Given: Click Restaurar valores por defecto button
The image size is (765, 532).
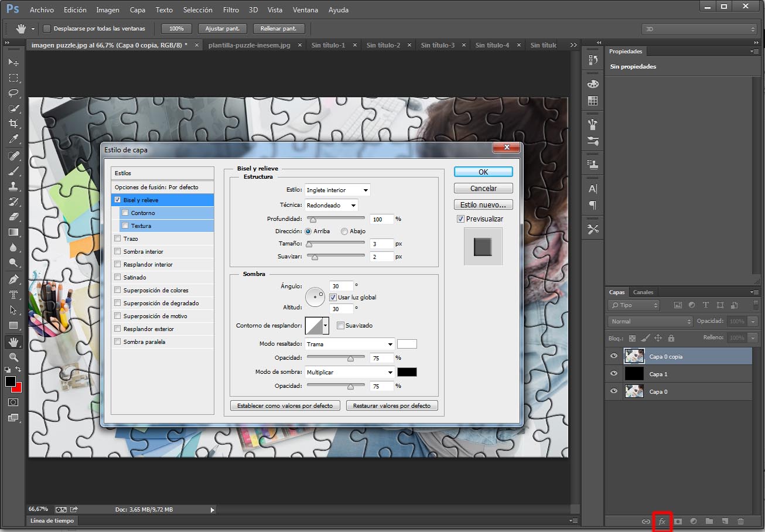Looking at the screenshot, I should (x=391, y=405).
